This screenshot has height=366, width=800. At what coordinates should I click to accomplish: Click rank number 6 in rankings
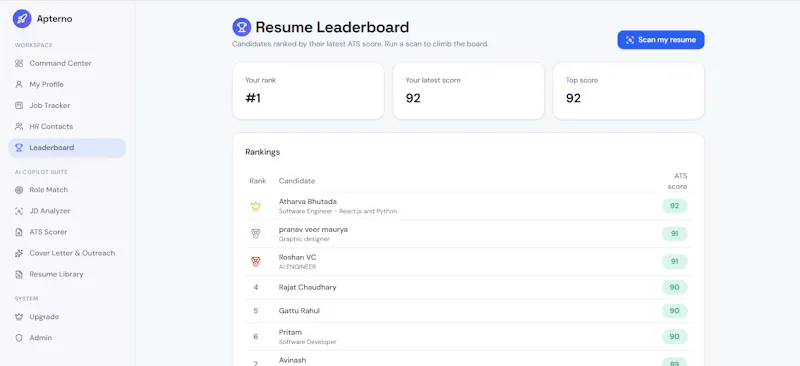(256, 337)
